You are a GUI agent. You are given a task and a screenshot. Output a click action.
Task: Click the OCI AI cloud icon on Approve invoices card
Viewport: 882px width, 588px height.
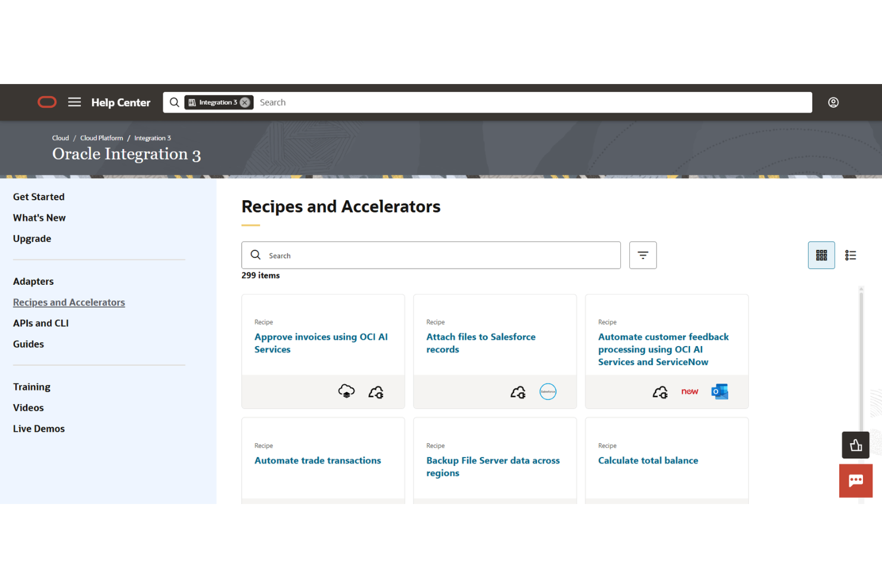[x=346, y=392]
